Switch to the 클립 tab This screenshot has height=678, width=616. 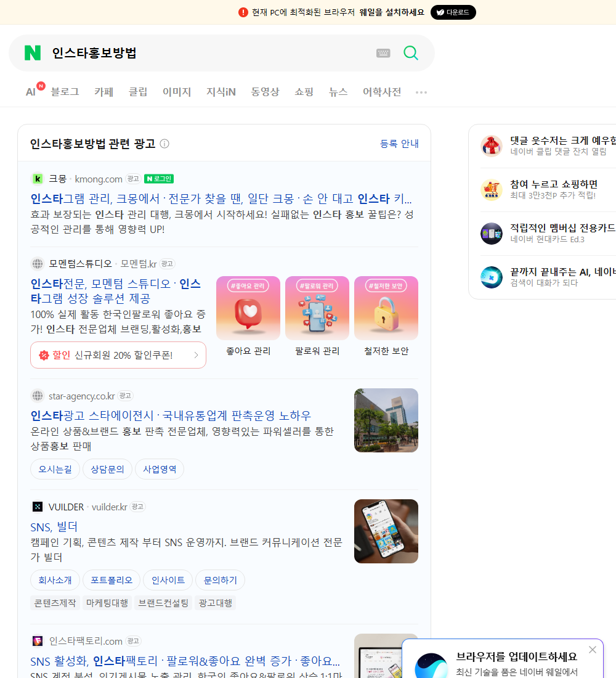pos(138,92)
